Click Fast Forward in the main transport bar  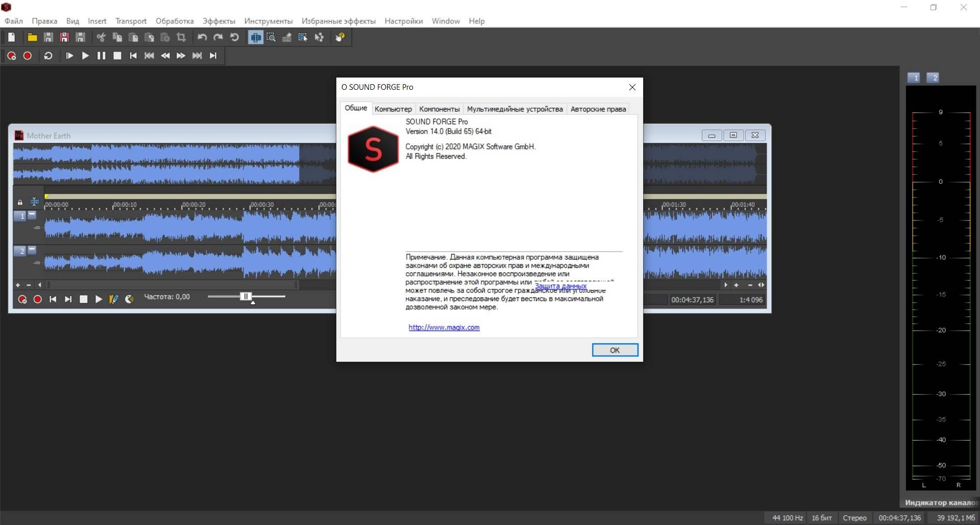(181, 56)
